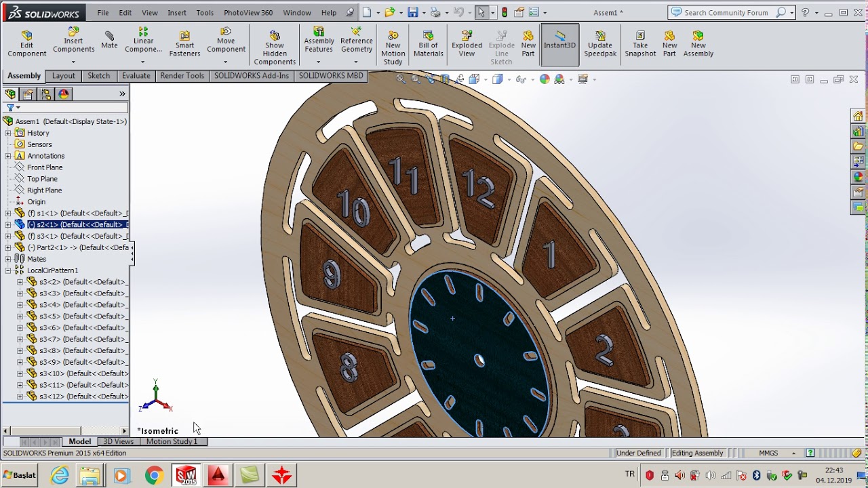
Task: Open Google Chrome from the taskbar
Action: (x=154, y=476)
